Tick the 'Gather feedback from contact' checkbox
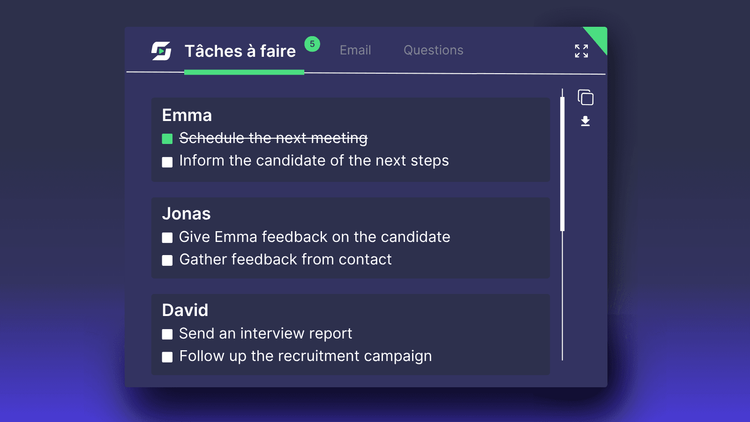This screenshot has height=422, width=750. pos(167,260)
